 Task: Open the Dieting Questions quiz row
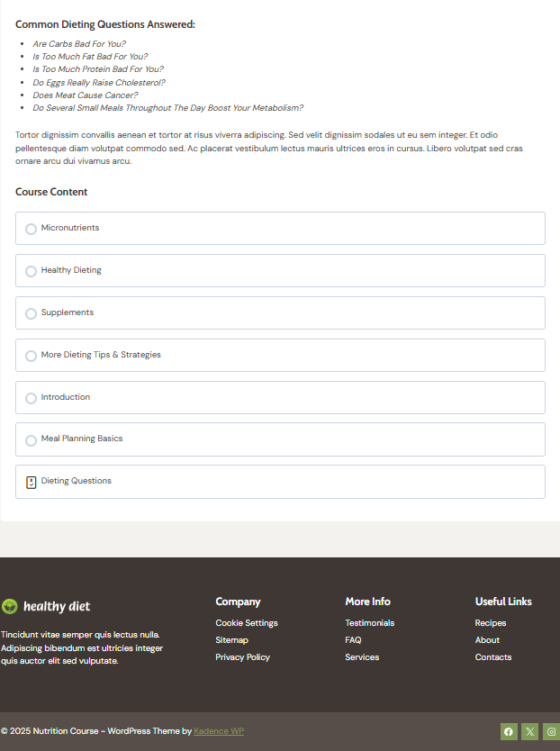(x=280, y=482)
